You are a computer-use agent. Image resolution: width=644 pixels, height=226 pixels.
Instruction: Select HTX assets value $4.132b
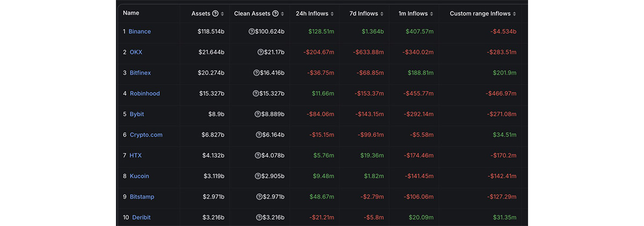pyautogui.click(x=214, y=155)
